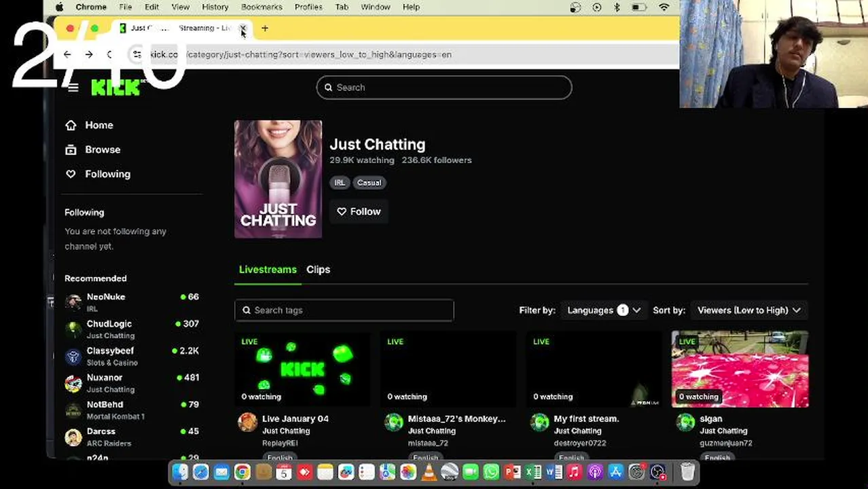
Task: Click the Browse icon in sidebar
Action: [x=71, y=149]
